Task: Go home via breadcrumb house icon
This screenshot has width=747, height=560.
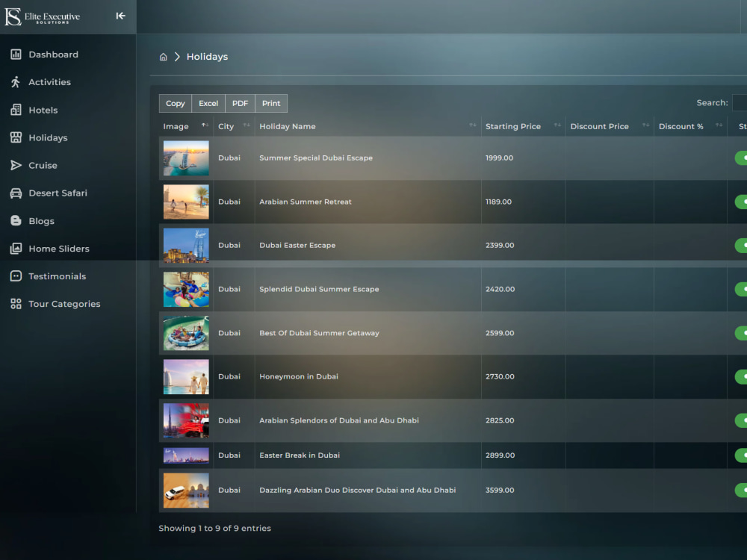Action: 163,57
